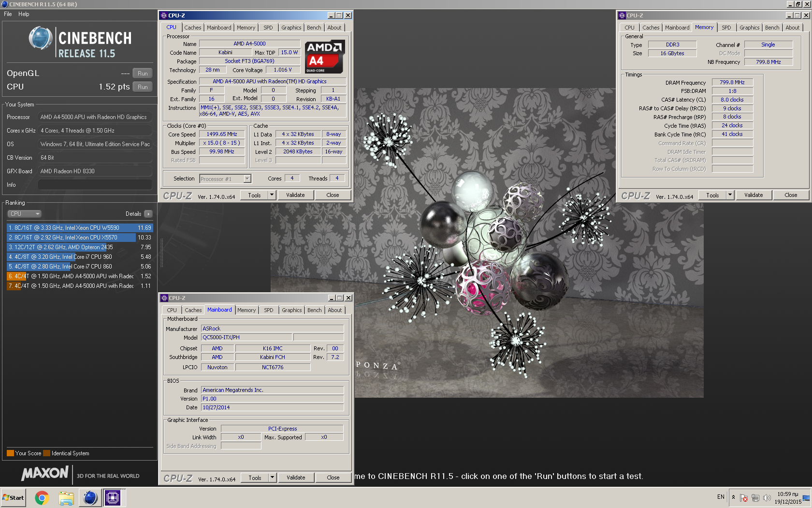Open Caches tab in top-left CPU-Z window

coord(193,28)
